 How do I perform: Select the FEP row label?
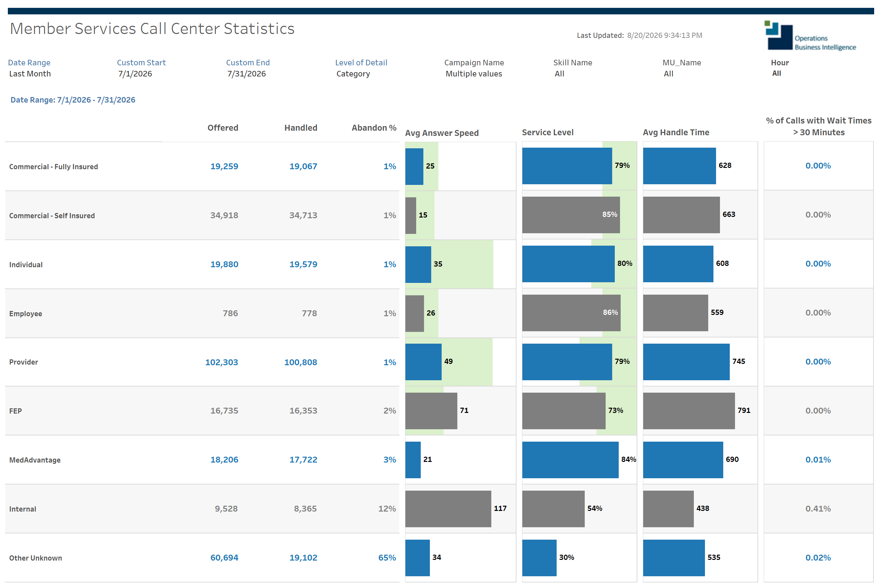pos(15,411)
